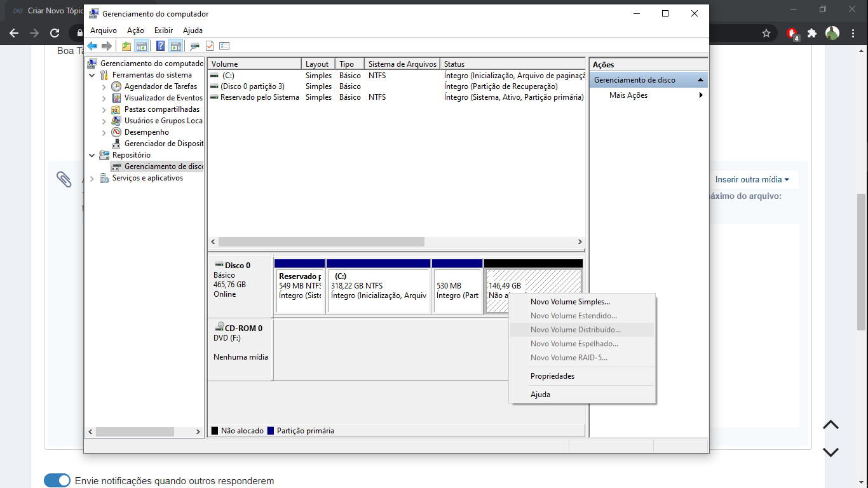868x488 pixels.
Task: Click the Visualizador de Eventos icon
Action: point(116,98)
